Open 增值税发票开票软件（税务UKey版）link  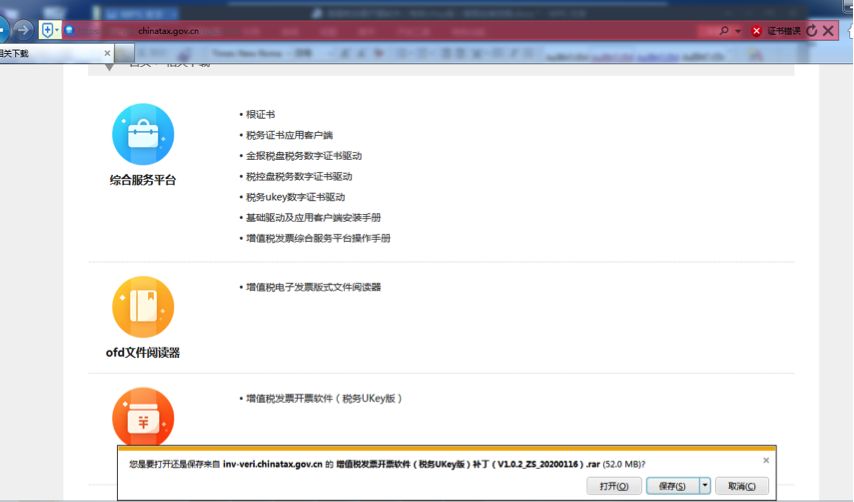324,399
